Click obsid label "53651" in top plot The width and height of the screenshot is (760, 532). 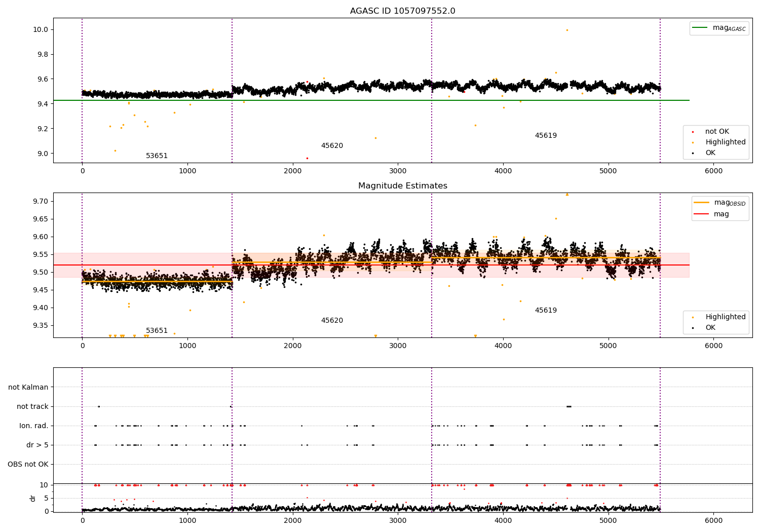157,156
